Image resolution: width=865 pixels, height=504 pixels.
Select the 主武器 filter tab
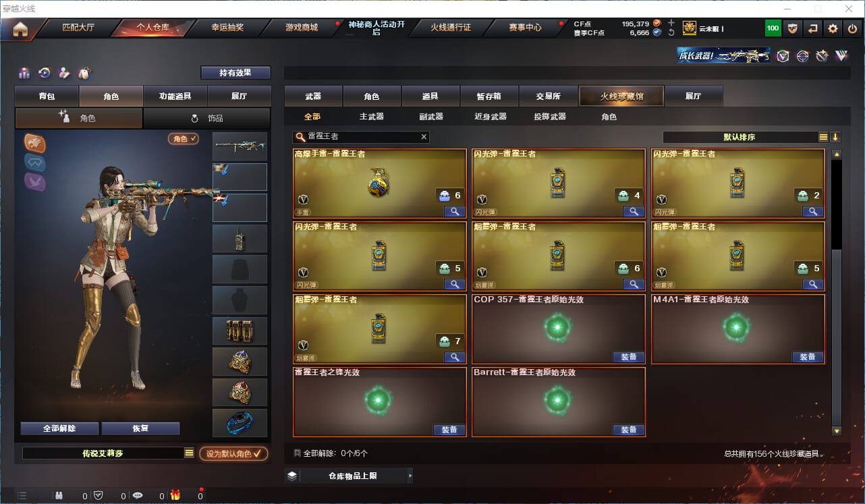[x=371, y=117]
